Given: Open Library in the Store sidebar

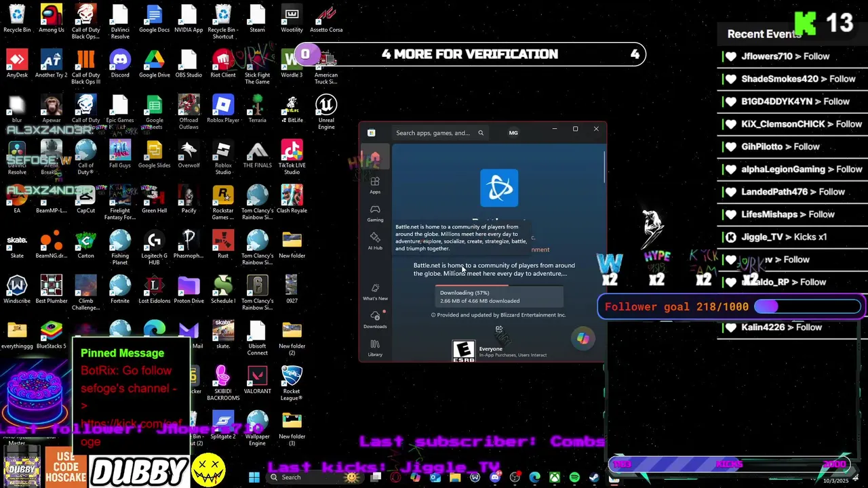Looking at the screenshot, I should (x=375, y=348).
